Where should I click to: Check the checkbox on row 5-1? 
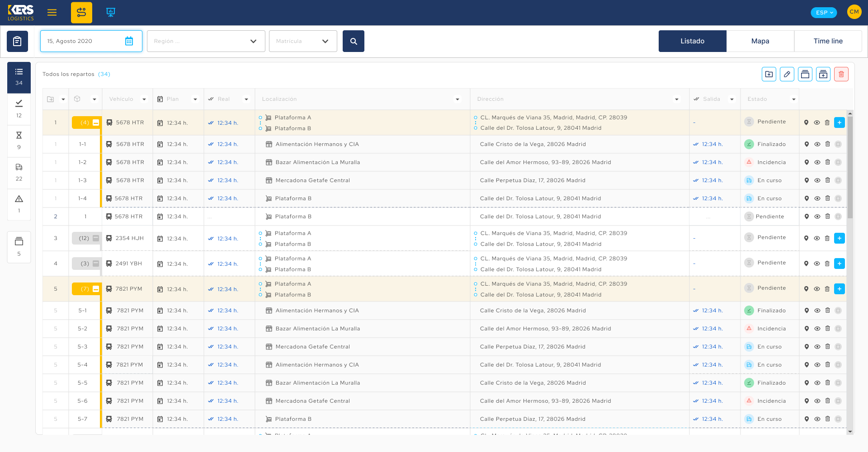pos(838,311)
